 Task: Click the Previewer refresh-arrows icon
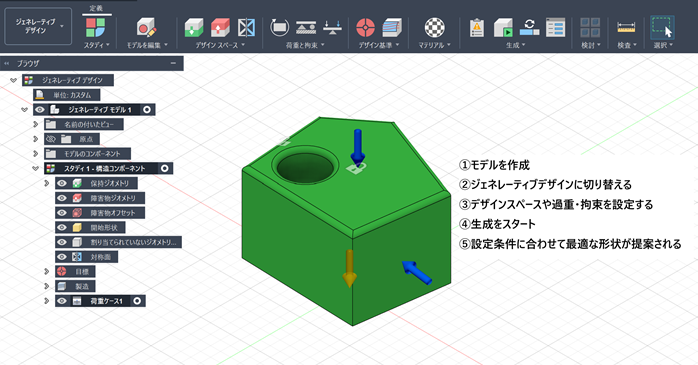point(529,28)
